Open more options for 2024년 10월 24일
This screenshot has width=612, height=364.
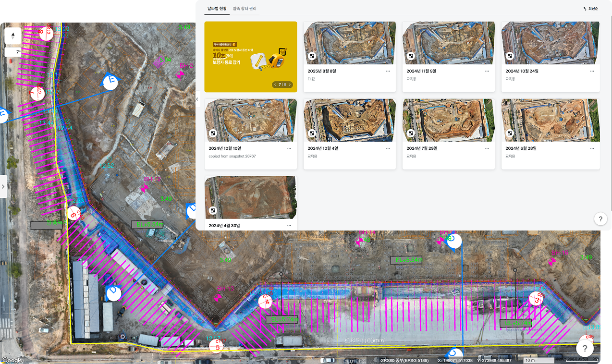[591, 71]
